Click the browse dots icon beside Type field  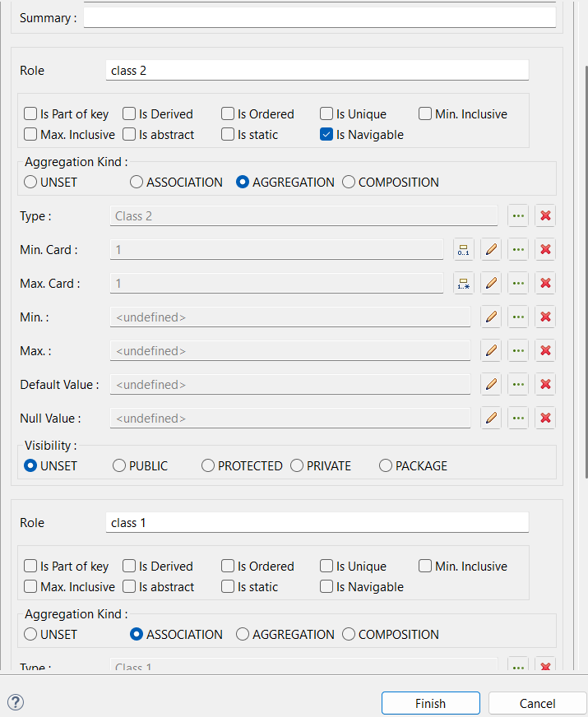point(517,216)
